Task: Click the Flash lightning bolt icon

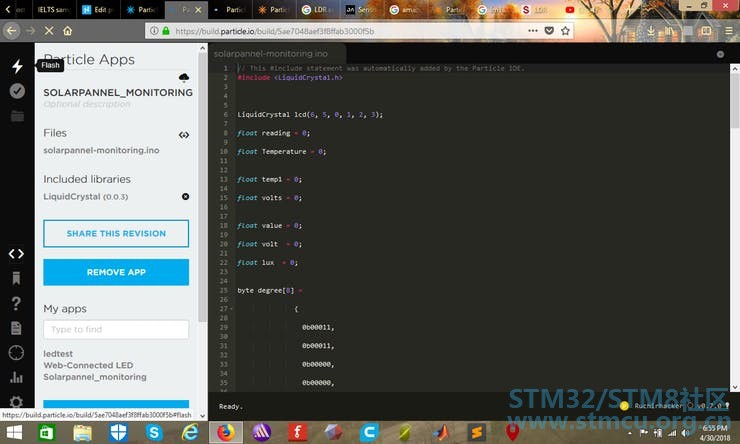Action: coord(16,66)
